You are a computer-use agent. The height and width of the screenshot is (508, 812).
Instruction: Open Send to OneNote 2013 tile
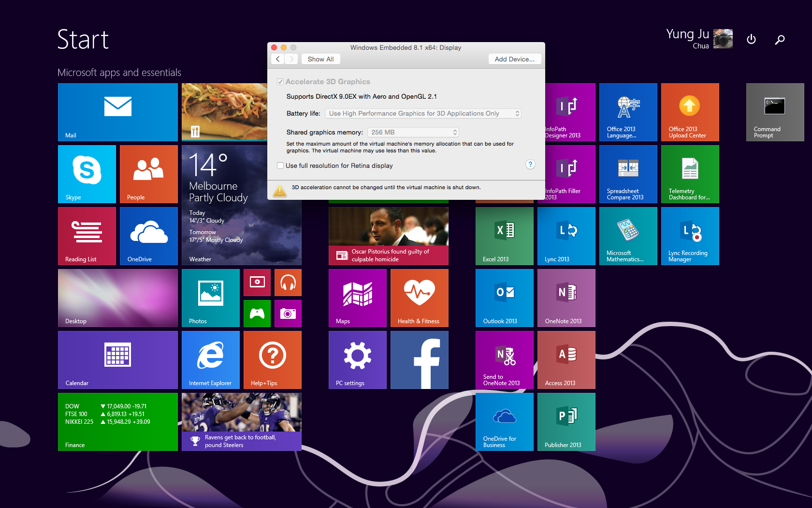tap(505, 360)
